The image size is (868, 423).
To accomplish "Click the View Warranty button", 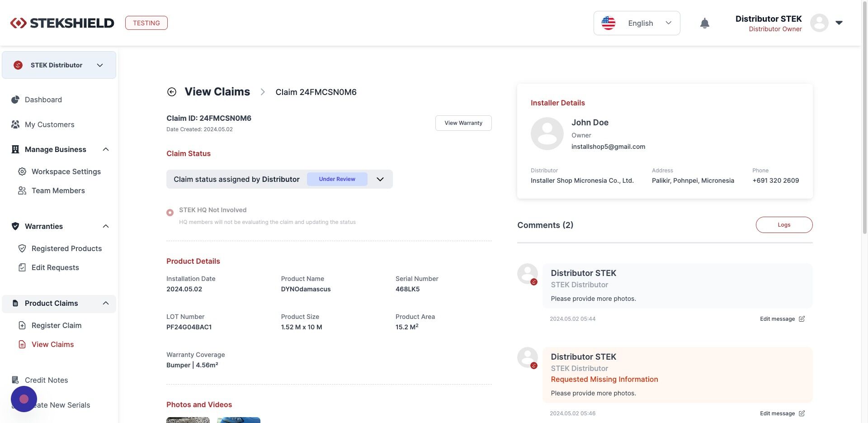I will 463,123.
